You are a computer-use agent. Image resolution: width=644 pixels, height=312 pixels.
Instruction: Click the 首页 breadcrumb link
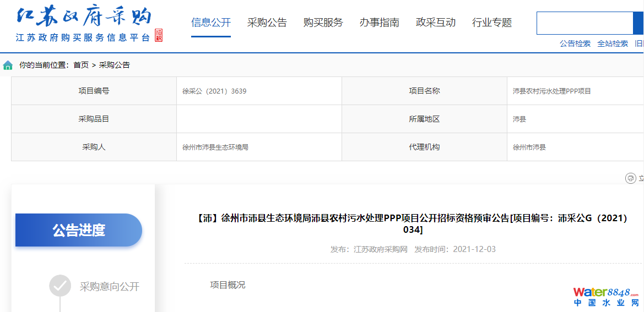pyautogui.click(x=81, y=65)
